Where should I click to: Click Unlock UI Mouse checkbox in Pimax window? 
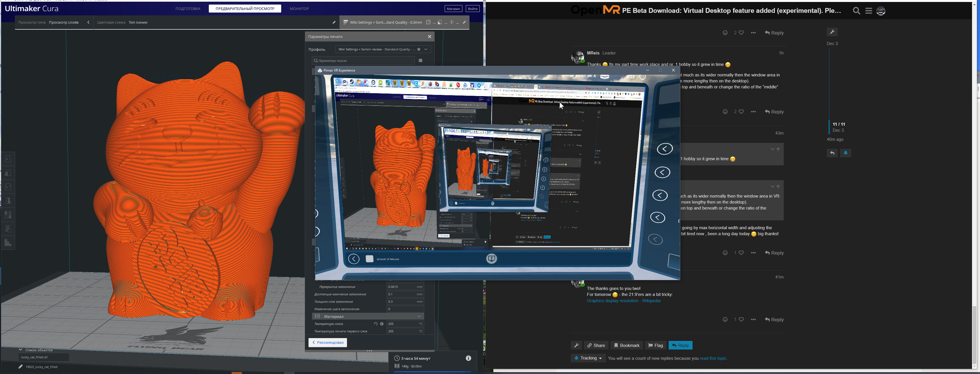(x=369, y=259)
